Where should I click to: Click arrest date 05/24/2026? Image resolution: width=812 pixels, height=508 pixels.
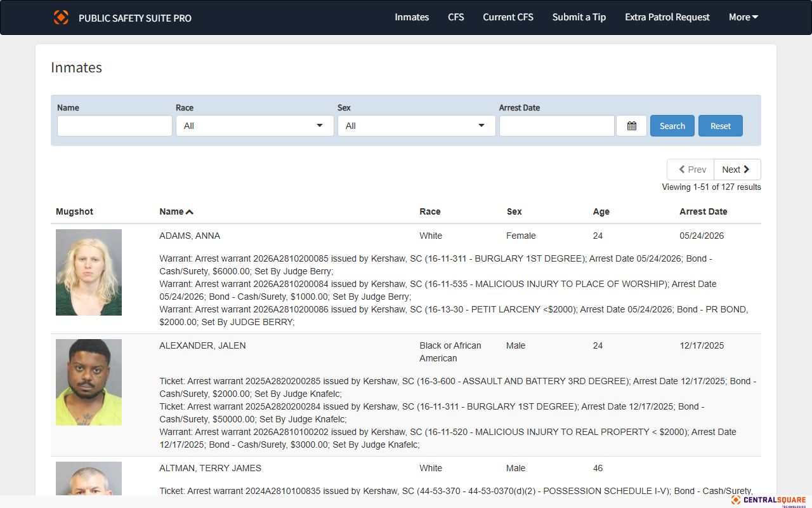pos(702,236)
